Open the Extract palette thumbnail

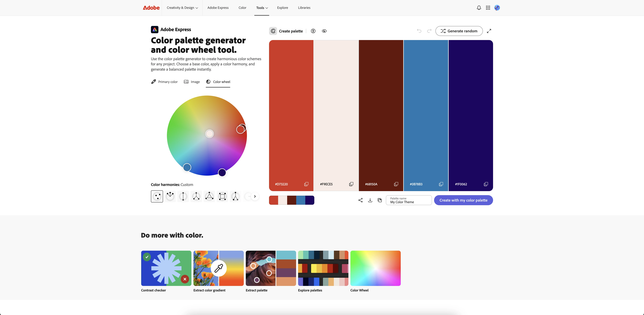(271, 268)
